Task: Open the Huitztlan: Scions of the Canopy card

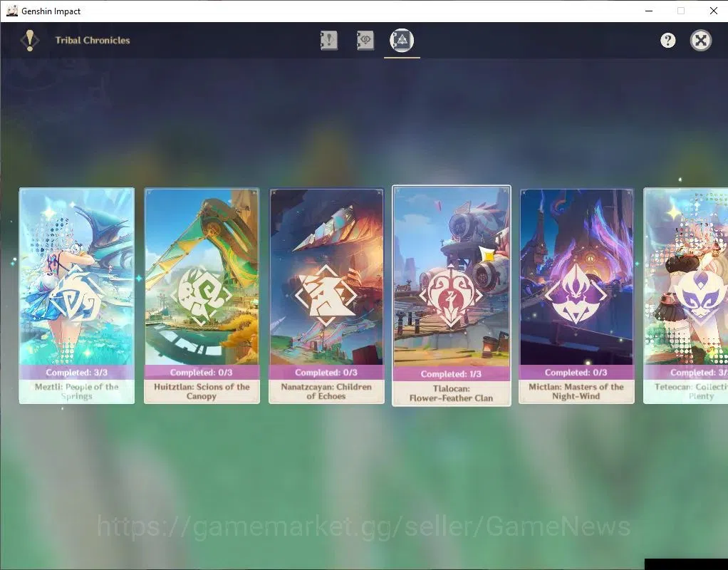Action: click(x=202, y=296)
